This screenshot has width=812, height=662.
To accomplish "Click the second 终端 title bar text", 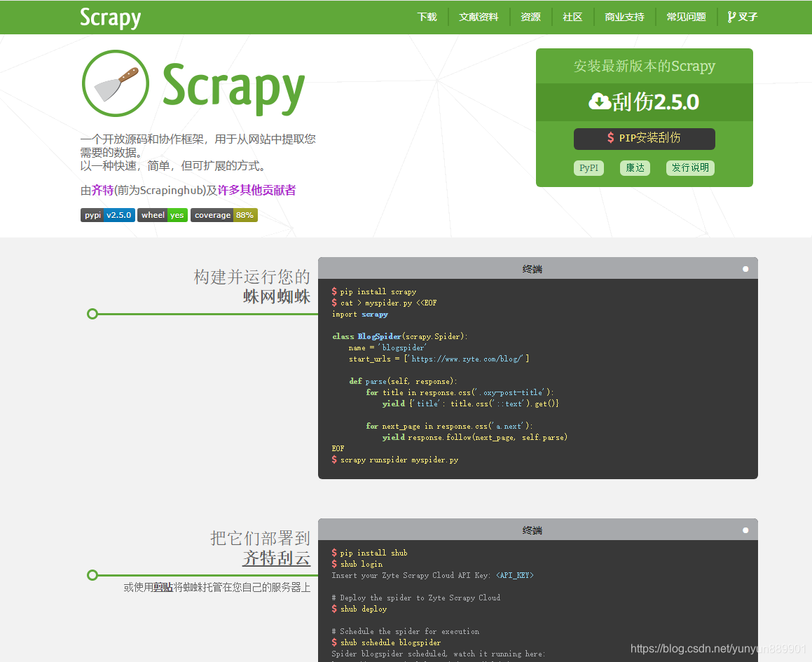I will coord(532,530).
